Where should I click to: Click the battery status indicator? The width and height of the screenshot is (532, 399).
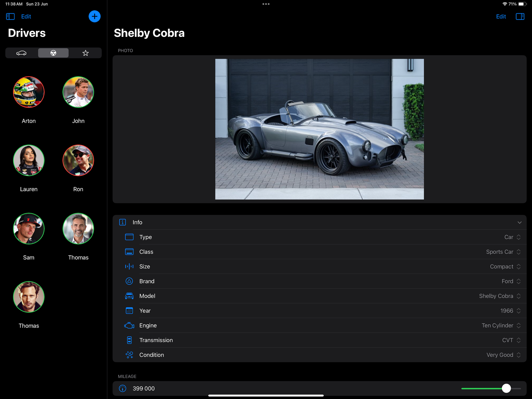tap(522, 4)
